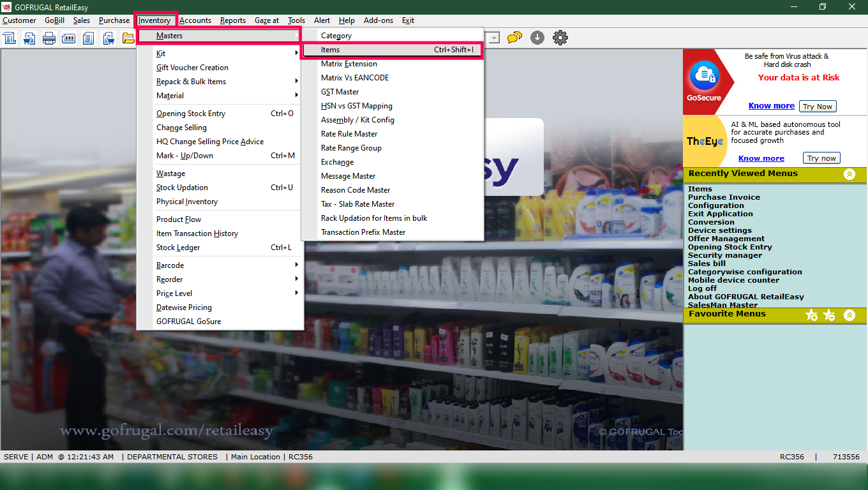Viewport: 868px width, 490px height.
Task: Open the Customer menu
Action: tap(19, 20)
